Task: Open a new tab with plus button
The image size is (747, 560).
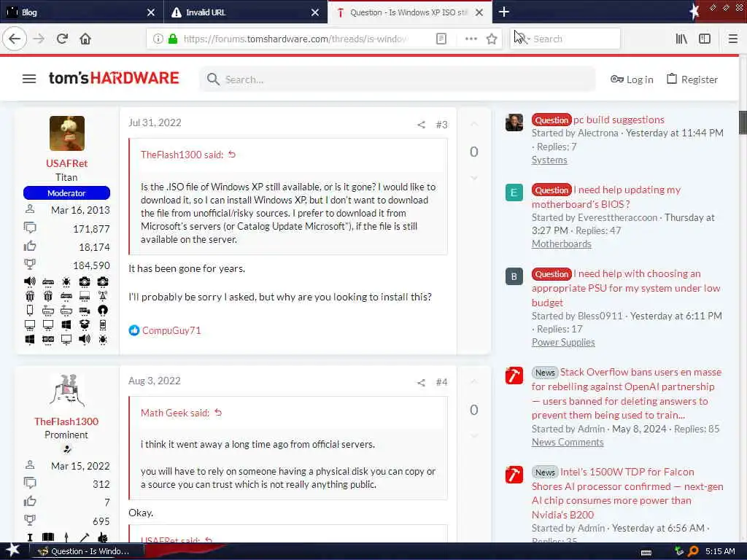Action: [503, 12]
